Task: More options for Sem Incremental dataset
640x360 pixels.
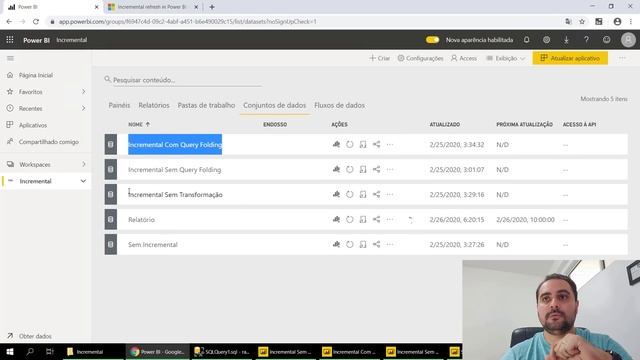Action: tap(390, 244)
